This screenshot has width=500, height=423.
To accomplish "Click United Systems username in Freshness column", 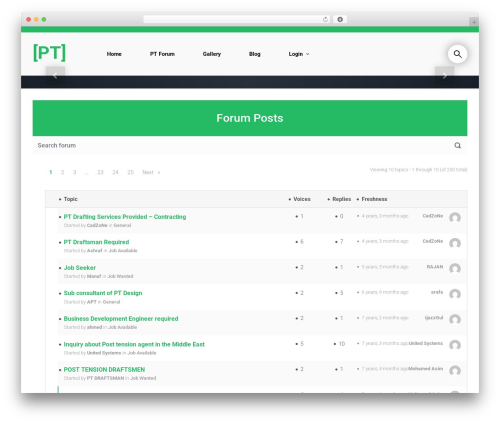I will click(426, 343).
